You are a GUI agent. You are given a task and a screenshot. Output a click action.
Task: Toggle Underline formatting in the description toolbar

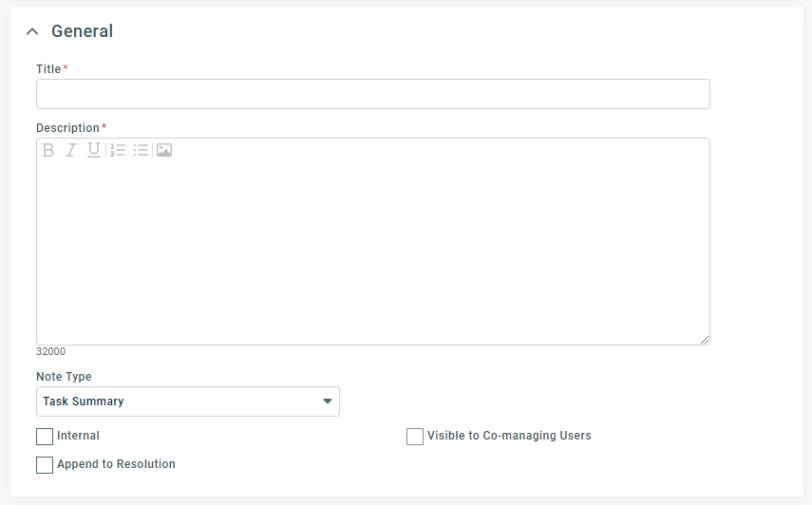(x=94, y=150)
